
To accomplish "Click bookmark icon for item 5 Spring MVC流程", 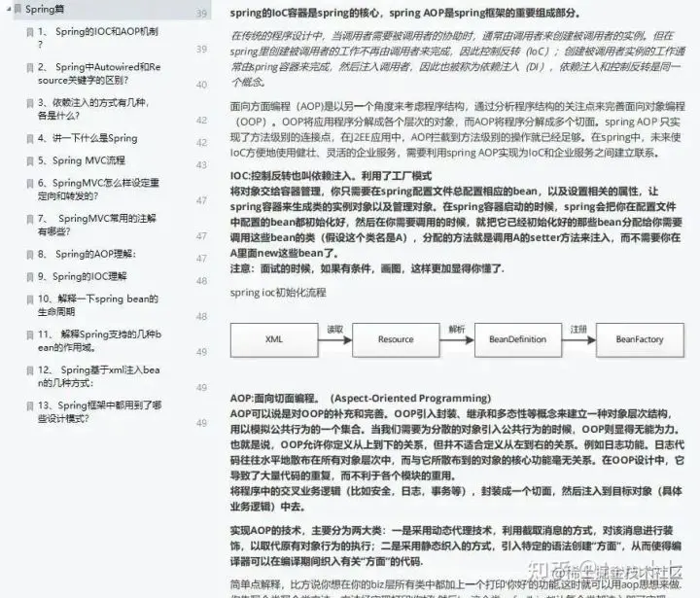I will point(30,161).
